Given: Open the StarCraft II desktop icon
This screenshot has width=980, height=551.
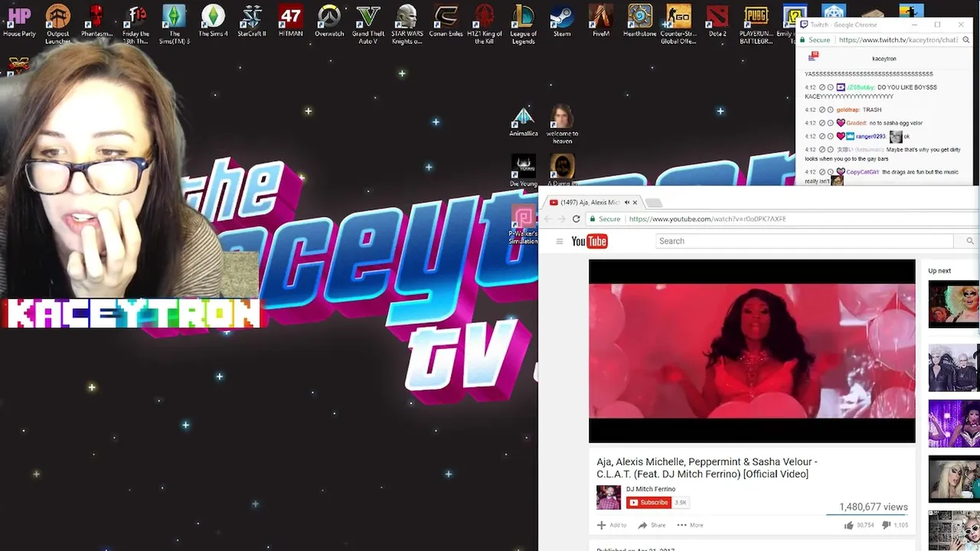Looking at the screenshot, I should point(252,22).
